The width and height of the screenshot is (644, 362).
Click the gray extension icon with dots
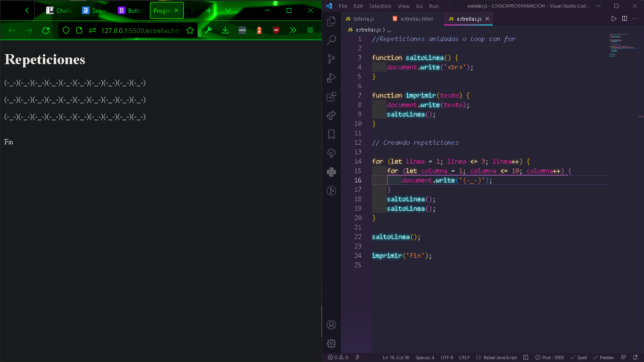tap(242, 30)
